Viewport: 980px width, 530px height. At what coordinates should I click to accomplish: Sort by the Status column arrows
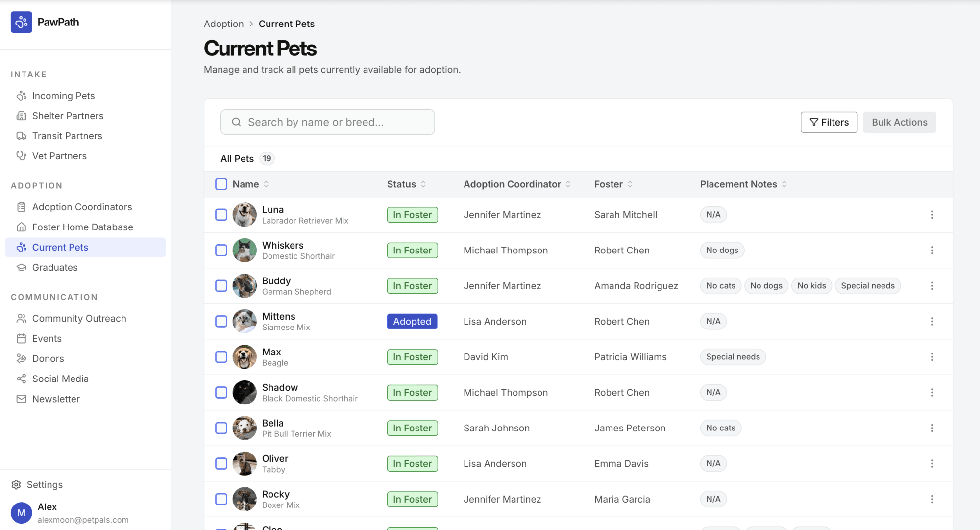[x=423, y=184]
